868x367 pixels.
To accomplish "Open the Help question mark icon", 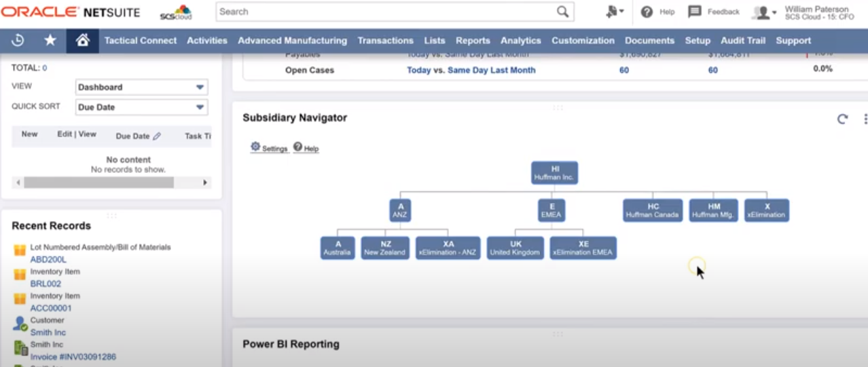I will [647, 12].
